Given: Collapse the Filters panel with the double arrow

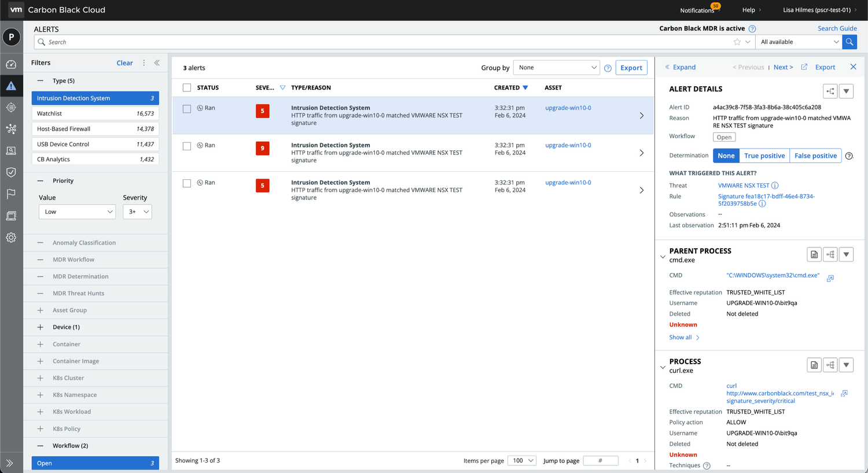Looking at the screenshot, I should [x=157, y=62].
